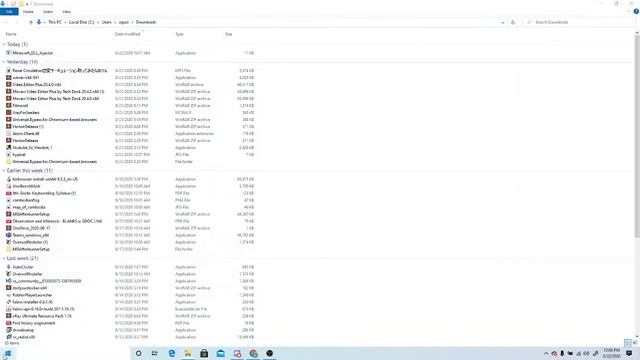Viewport: 640px width, 360px height.
Task: Click the Search Downloads field
Action: click(x=580, y=22)
